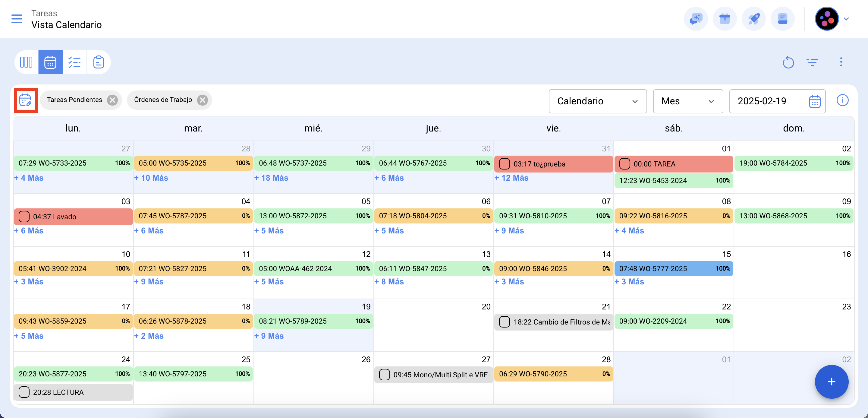Open the filter options icon
Screen dimensions: 868x418
[x=812, y=62]
